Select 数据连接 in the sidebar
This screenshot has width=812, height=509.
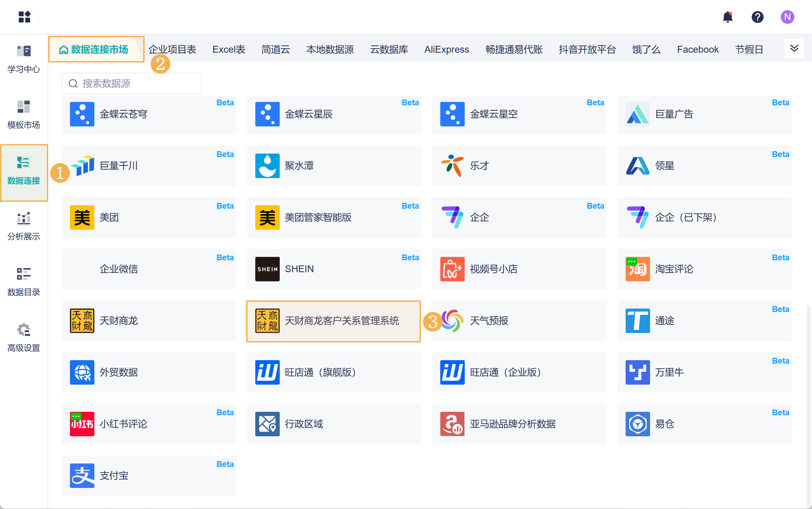tap(24, 171)
